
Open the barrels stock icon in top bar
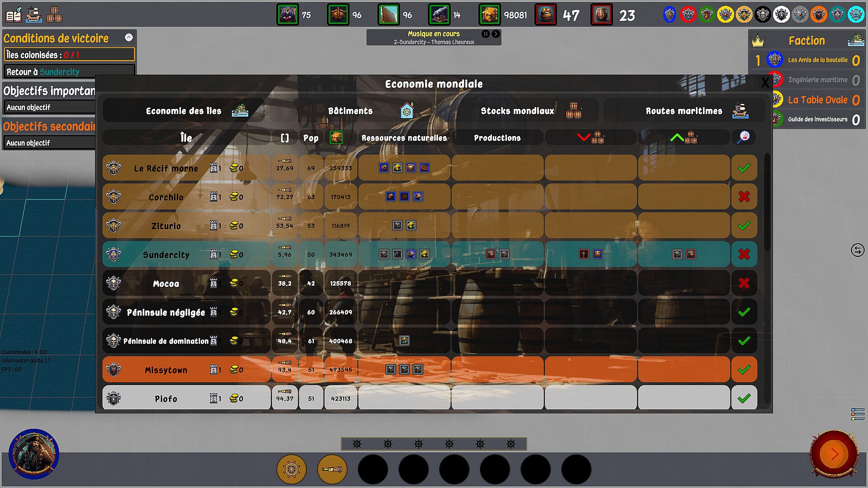coord(54,15)
